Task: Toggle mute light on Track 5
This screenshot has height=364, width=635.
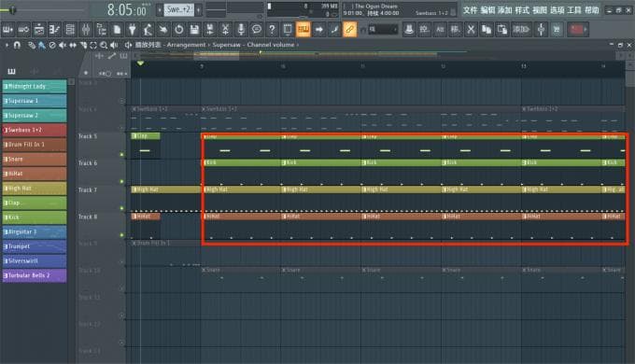Action: [121, 155]
